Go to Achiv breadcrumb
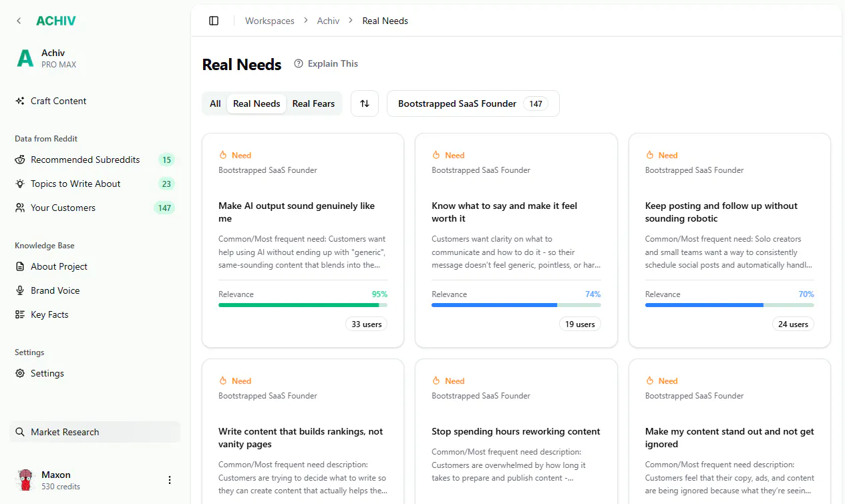Screen dimensions: 845x504 pos(328,21)
